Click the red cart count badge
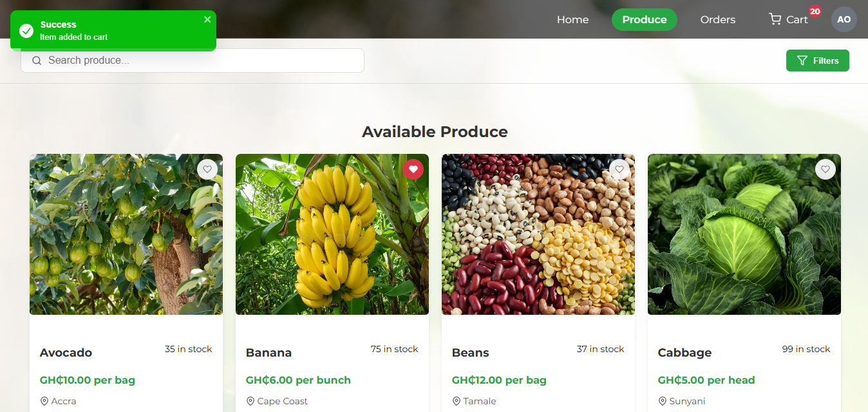Viewport: 868px width, 412px height. (815, 12)
